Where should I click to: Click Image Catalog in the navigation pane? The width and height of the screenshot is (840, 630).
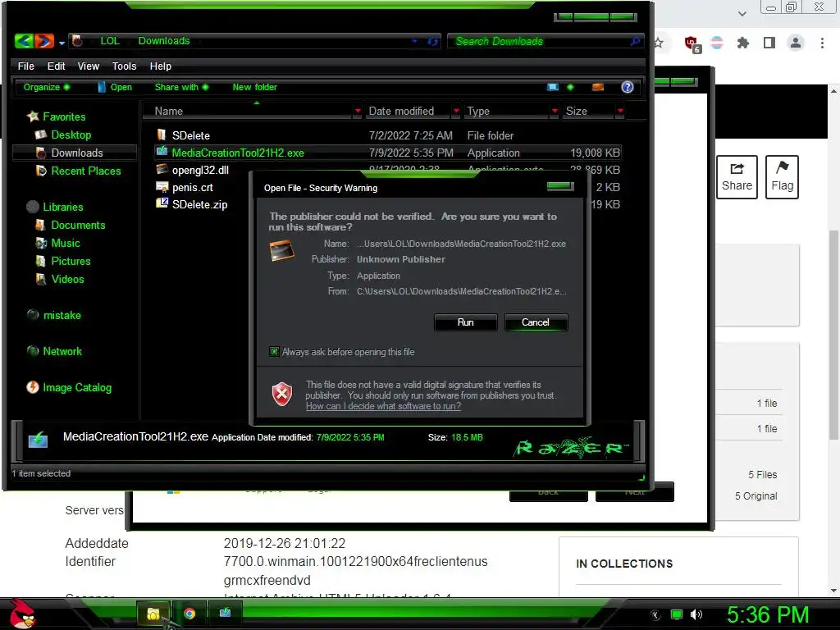(77, 387)
